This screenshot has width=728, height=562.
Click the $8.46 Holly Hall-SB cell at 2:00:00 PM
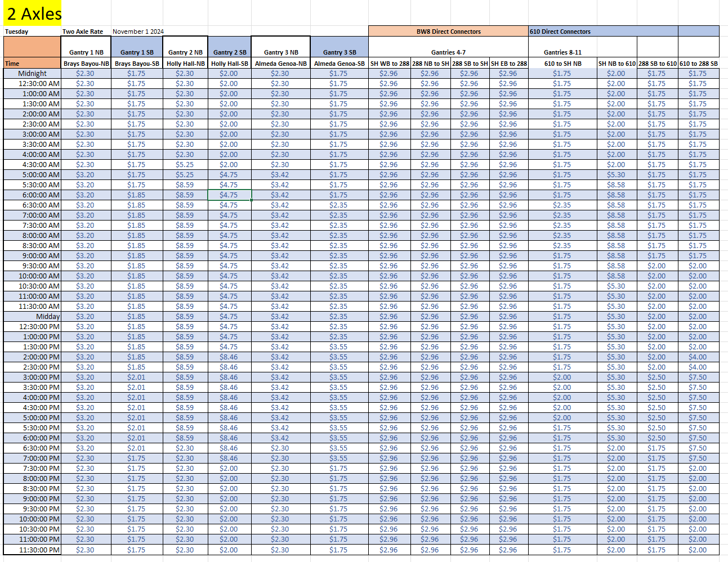click(230, 357)
